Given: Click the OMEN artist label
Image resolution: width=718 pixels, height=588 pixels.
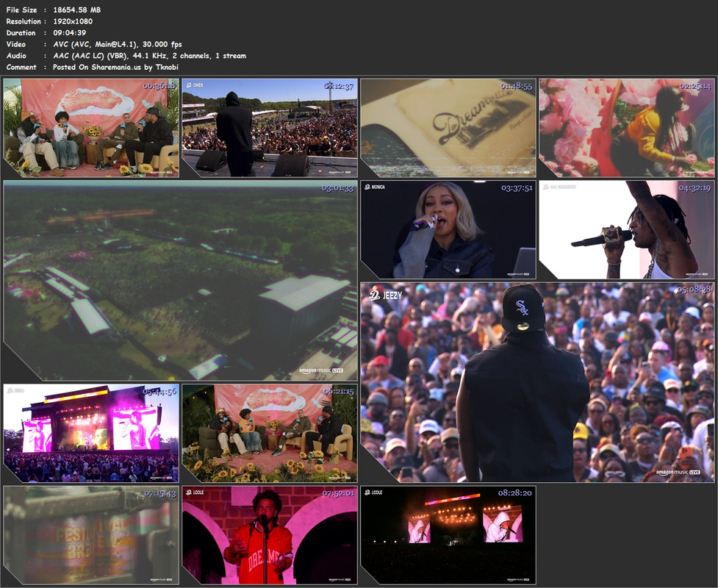Looking at the screenshot, I should pos(198,85).
